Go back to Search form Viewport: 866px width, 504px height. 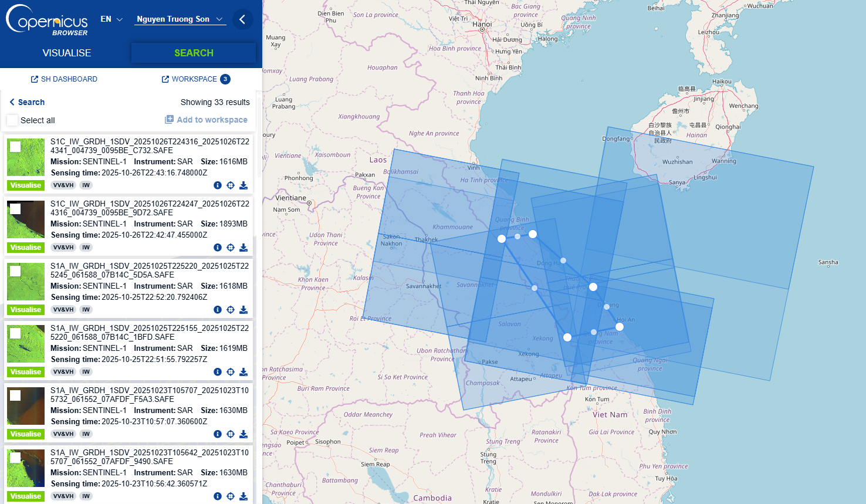[27, 102]
